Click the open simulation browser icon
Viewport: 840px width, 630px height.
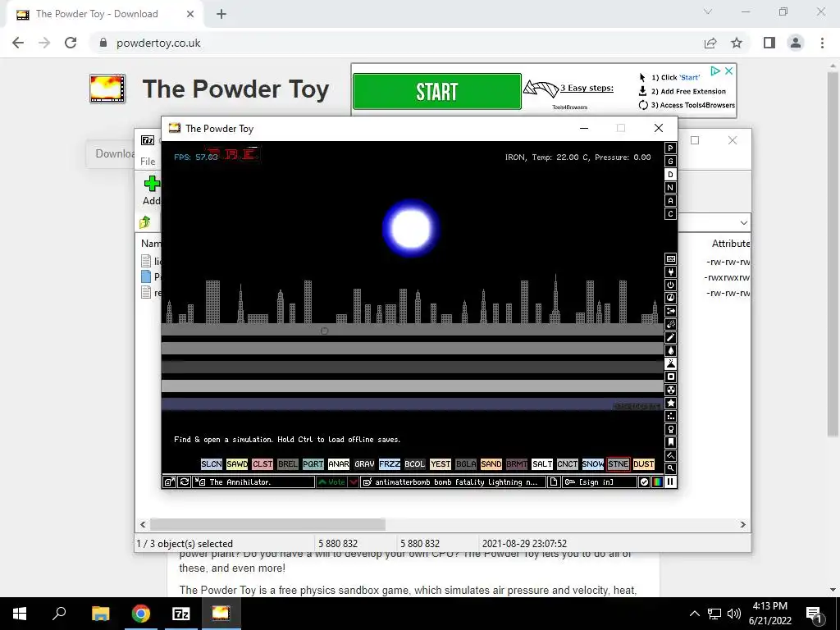pos(169,482)
